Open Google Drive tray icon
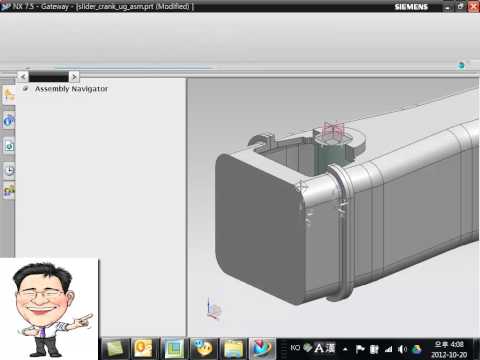Image resolution: width=480 pixels, height=360 pixels. [417, 349]
